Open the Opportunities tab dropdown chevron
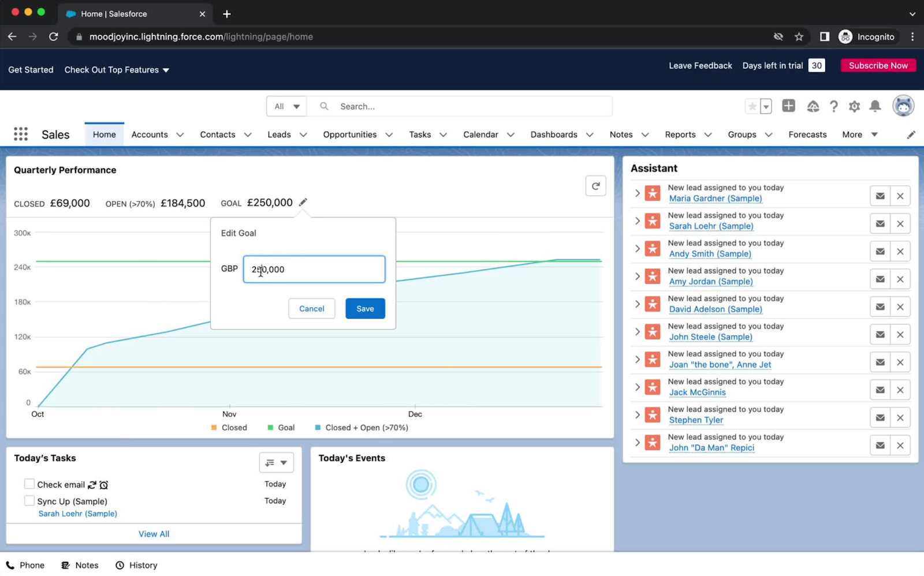The image size is (924, 576). click(x=389, y=134)
